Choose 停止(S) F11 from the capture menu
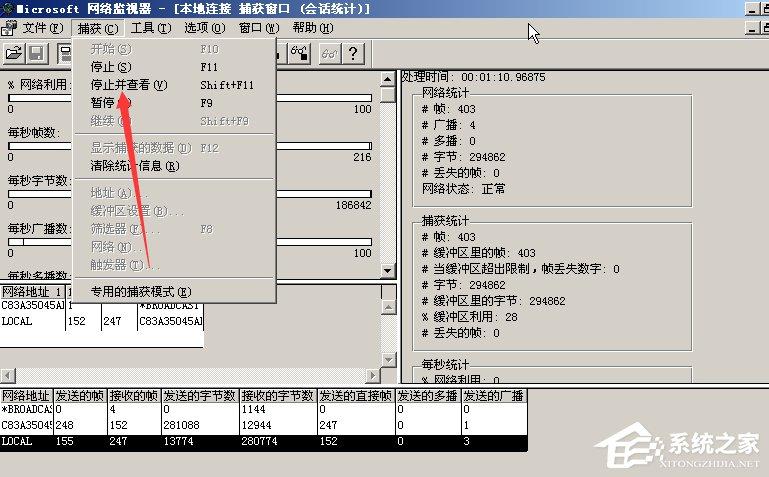The width and height of the screenshot is (769, 477). (x=174, y=67)
